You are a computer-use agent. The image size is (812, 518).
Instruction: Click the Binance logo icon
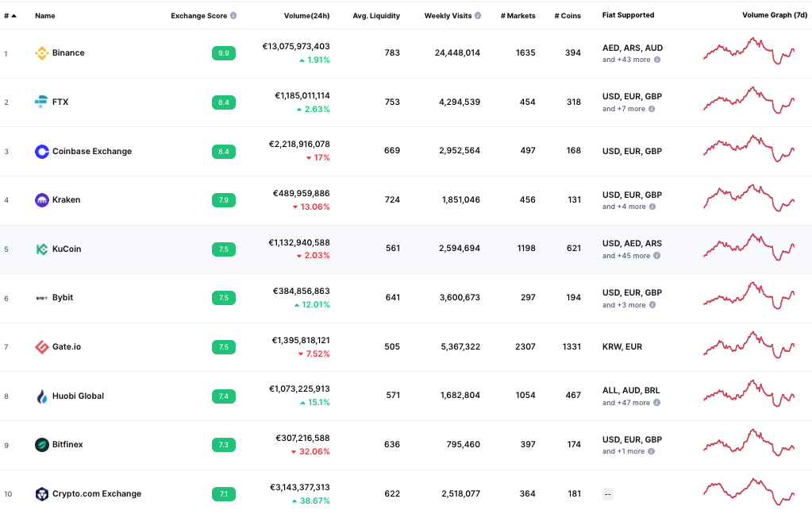point(41,53)
